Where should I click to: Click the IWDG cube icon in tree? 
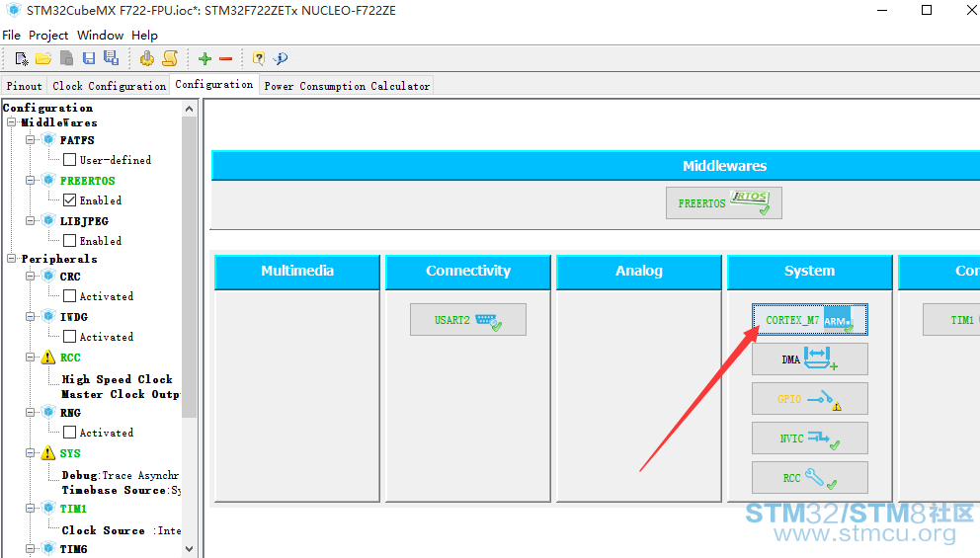click(x=48, y=316)
